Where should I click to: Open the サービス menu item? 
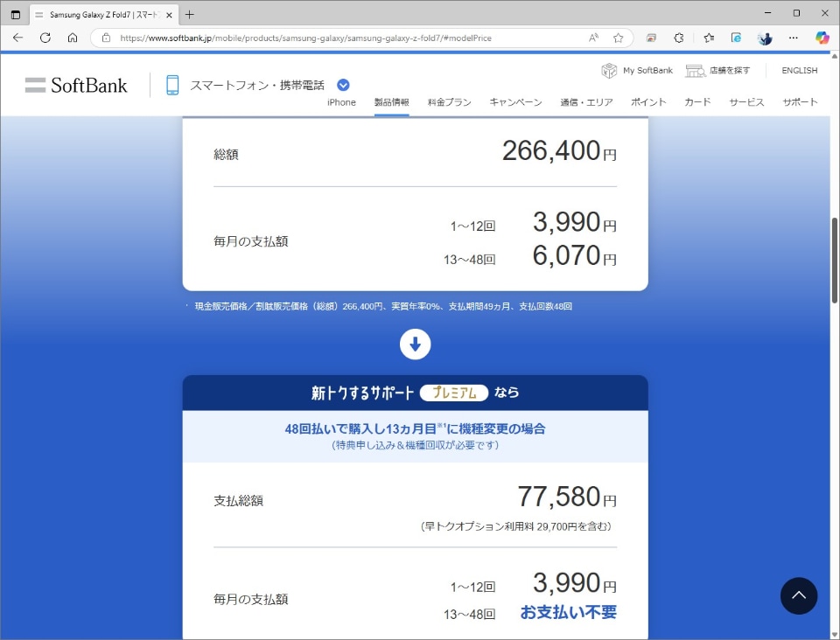[x=746, y=102]
